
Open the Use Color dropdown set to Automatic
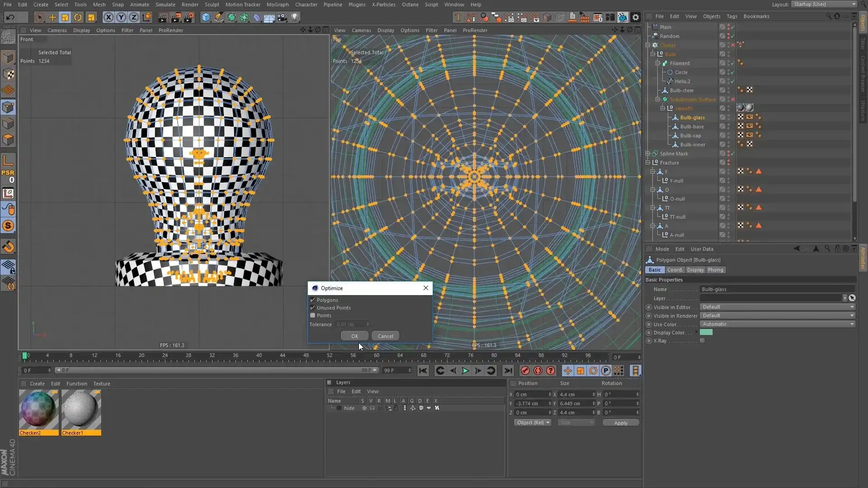[x=778, y=324]
